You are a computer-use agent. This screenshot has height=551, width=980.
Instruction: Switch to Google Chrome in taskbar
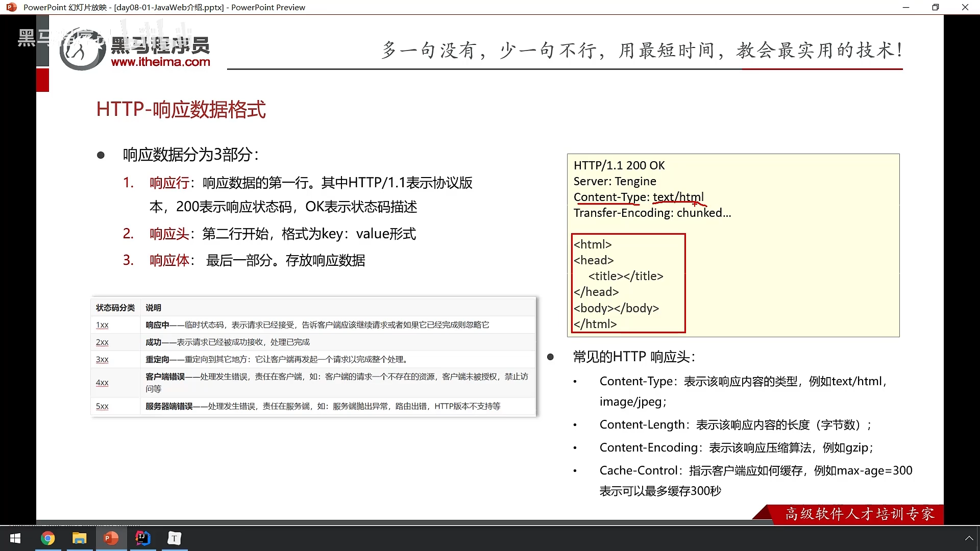47,538
